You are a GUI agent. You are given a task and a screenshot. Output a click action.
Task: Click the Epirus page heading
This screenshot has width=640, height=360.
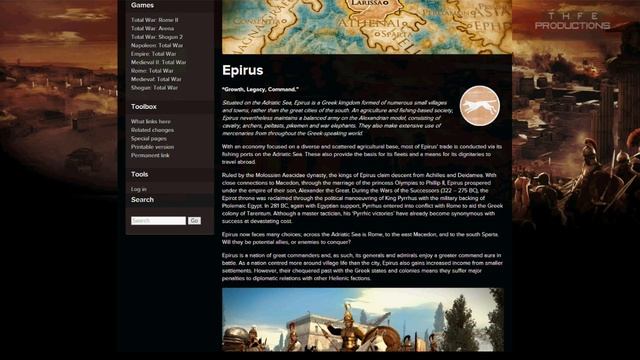(x=242, y=70)
